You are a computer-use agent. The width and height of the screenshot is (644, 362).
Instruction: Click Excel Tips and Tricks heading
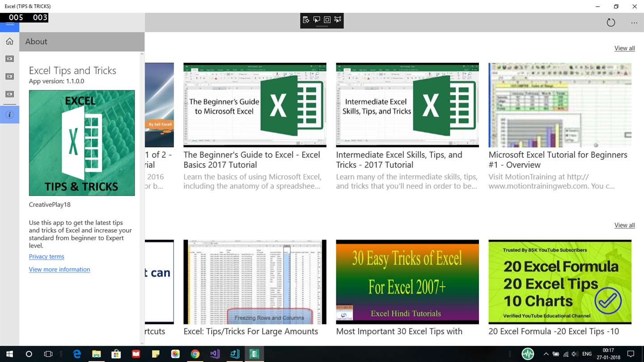[72, 71]
